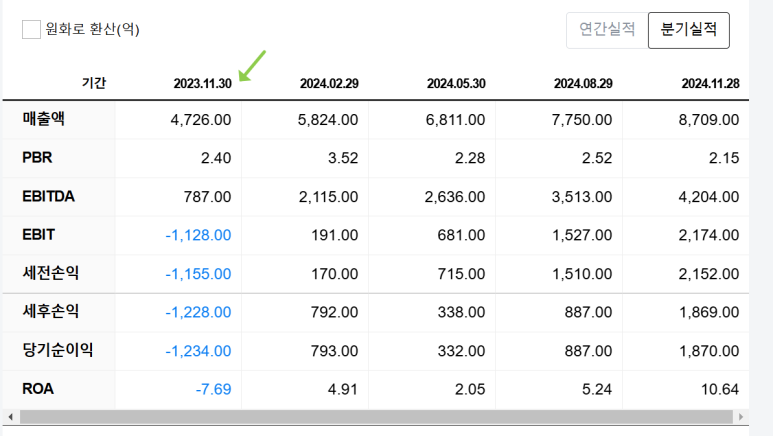This screenshot has width=773, height=436.
Task: Click the EBITDA value 2,636.00
Action: tap(455, 197)
